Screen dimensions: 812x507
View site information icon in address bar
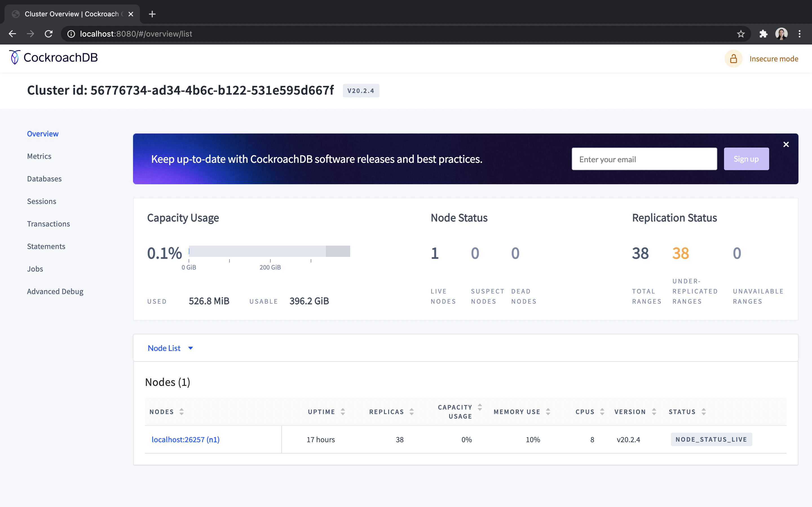[x=71, y=34]
